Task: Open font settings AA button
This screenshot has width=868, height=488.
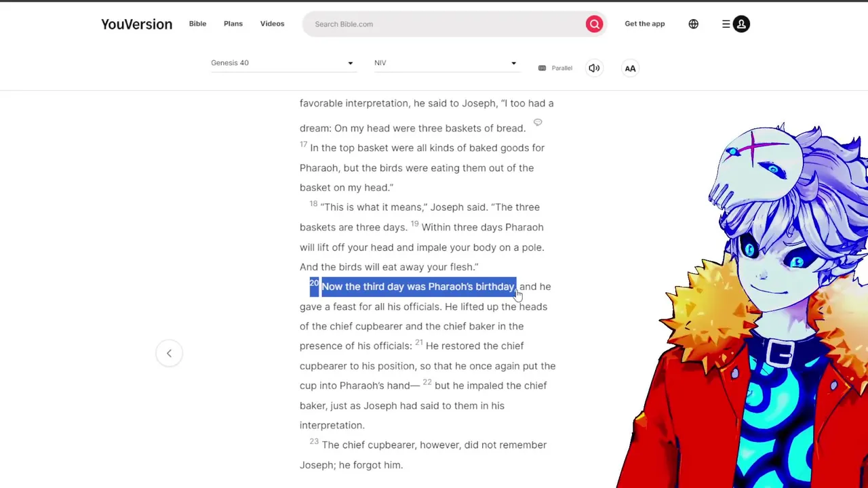Action: pyautogui.click(x=630, y=68)
